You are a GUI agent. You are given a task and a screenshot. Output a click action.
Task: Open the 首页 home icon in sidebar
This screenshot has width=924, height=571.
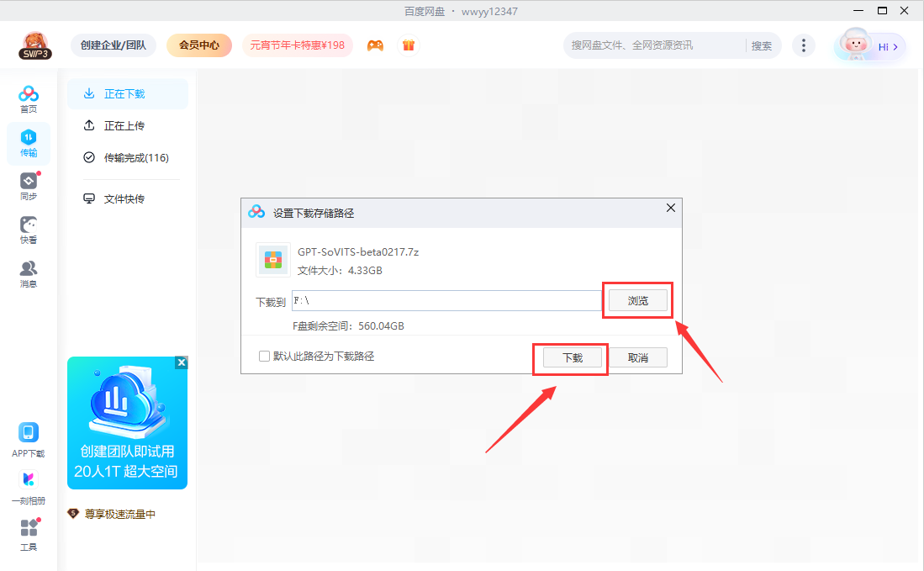(29, 99)
